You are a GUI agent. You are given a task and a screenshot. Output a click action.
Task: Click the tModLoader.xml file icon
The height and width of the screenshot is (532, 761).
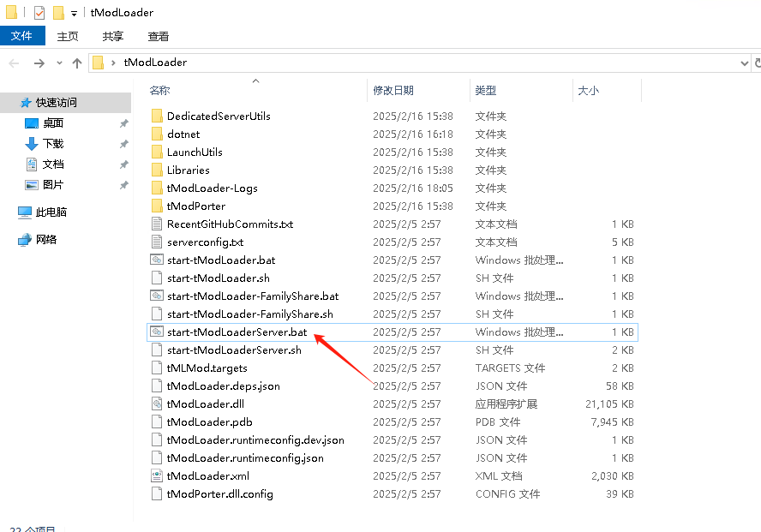click(157, 475)
